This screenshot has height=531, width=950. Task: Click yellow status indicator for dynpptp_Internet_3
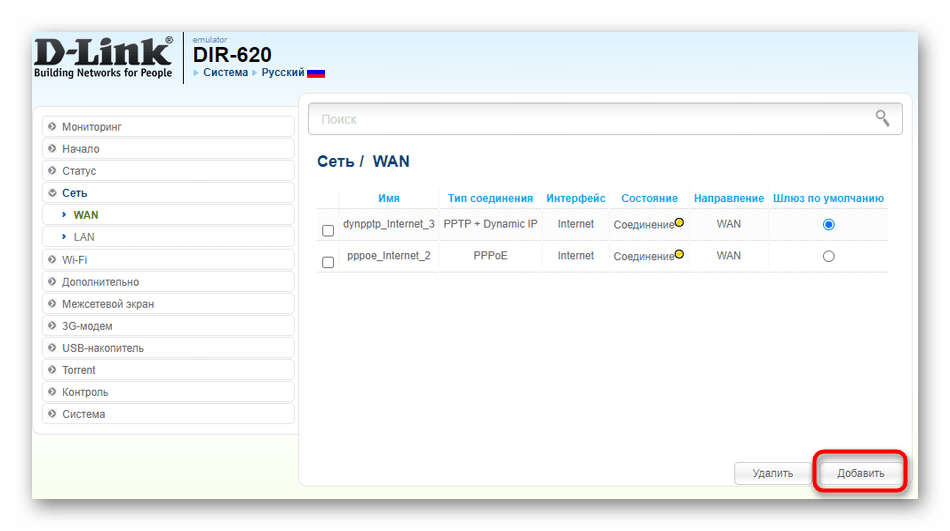pos(680,223)
